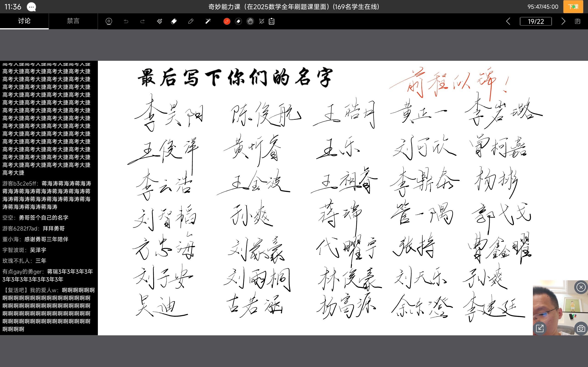Click the 19/22 page number field
This screenshot has height=367, width=588.
(x=536, y=21)
